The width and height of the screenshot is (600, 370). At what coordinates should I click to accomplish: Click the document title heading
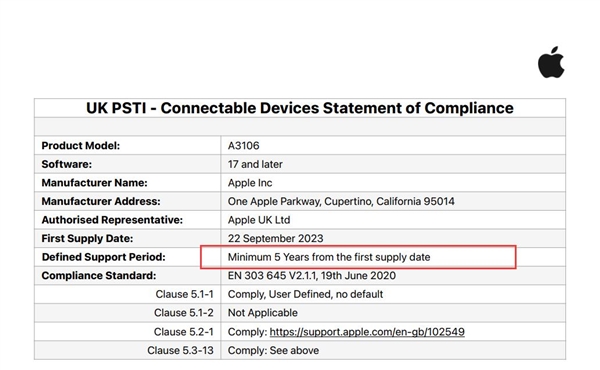pos(300,108)
